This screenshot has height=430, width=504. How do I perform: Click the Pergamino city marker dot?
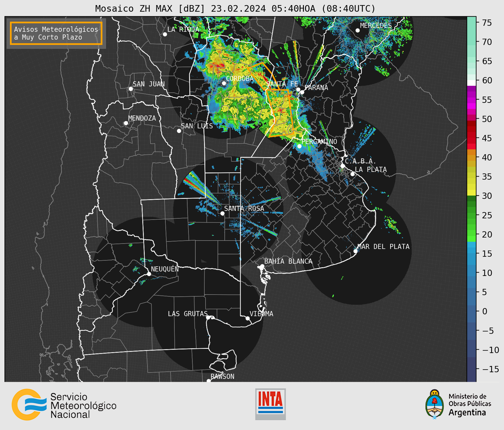[x=299, y=146]
